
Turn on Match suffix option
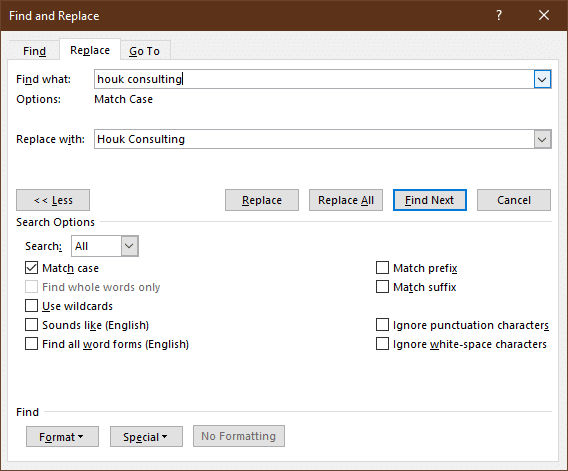tap(382, 287)
